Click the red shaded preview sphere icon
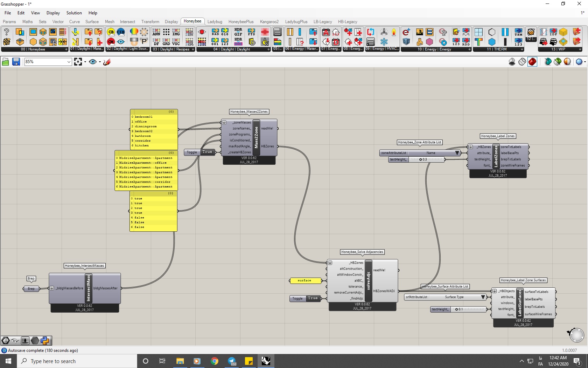The width and height of the screenshot is (588, 368). click(x=532, y=62)
